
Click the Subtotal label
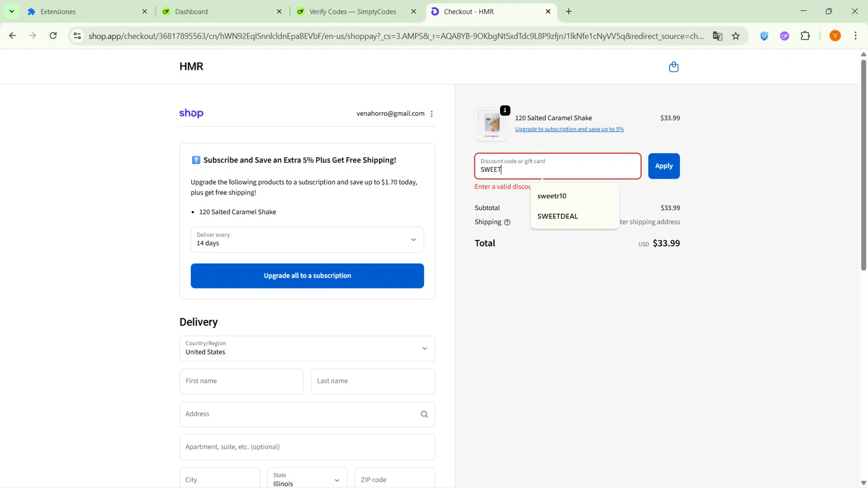[x=487, y=208]
